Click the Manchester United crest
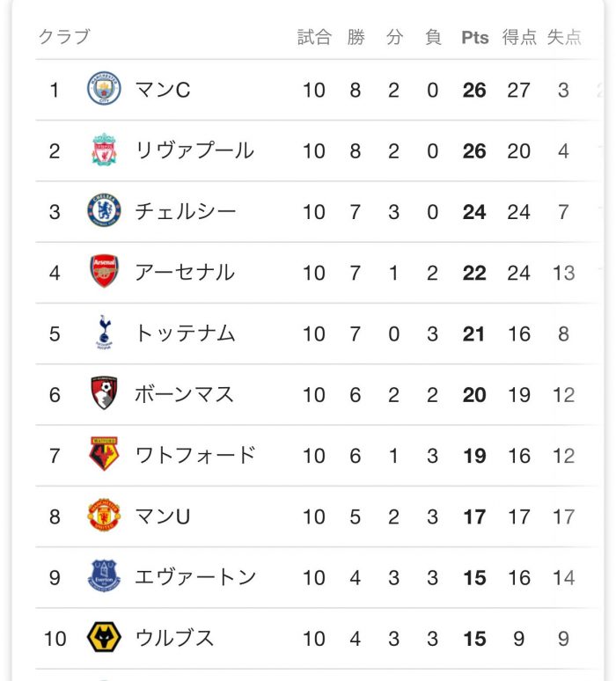This screenshot has height=681, width=616. point(104,515)
